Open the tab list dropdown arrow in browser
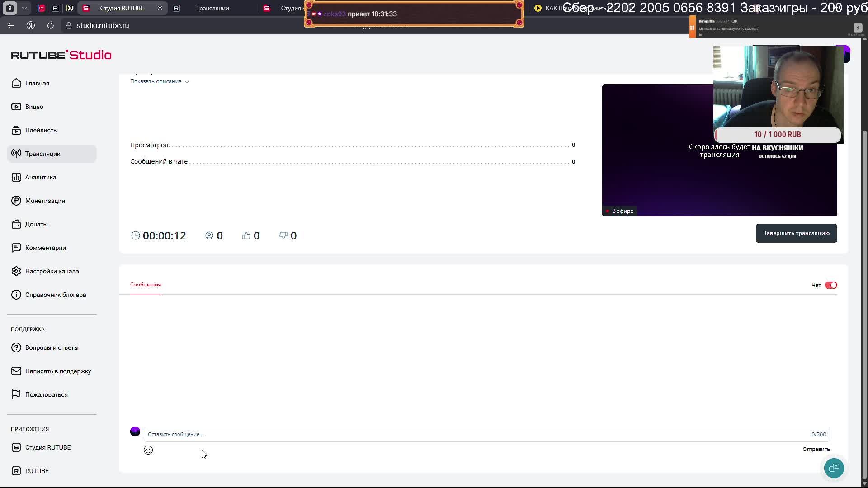 point(24,8)
